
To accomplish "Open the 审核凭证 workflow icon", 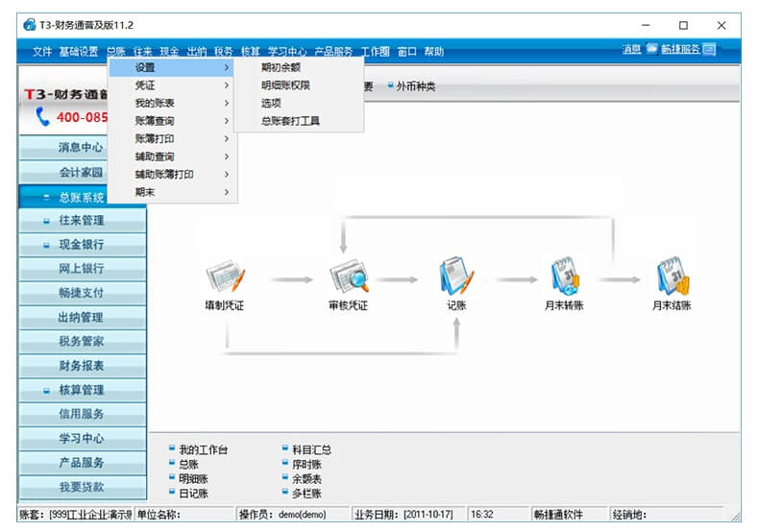I will pos(348,278).
